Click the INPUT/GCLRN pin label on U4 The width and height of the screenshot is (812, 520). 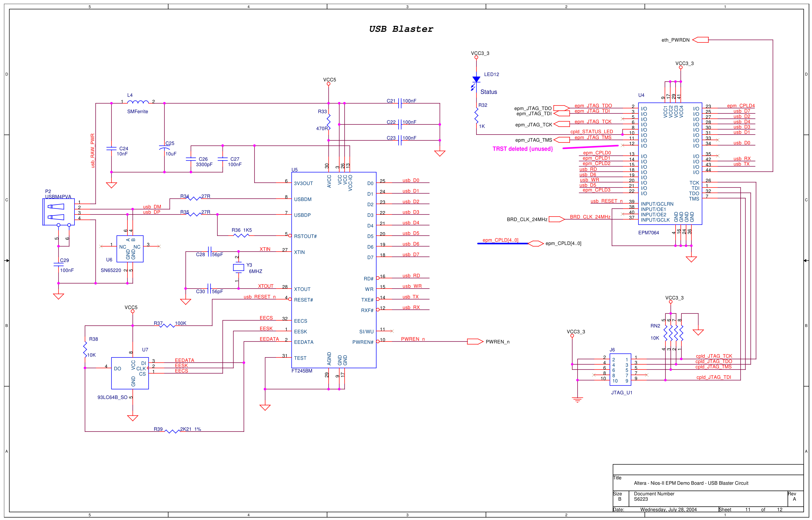pos(657,204)
